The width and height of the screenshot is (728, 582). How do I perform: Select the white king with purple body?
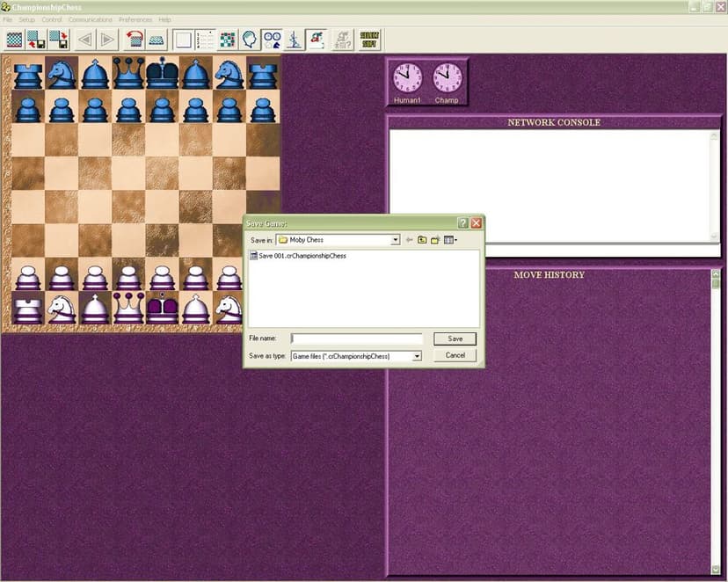162,308
